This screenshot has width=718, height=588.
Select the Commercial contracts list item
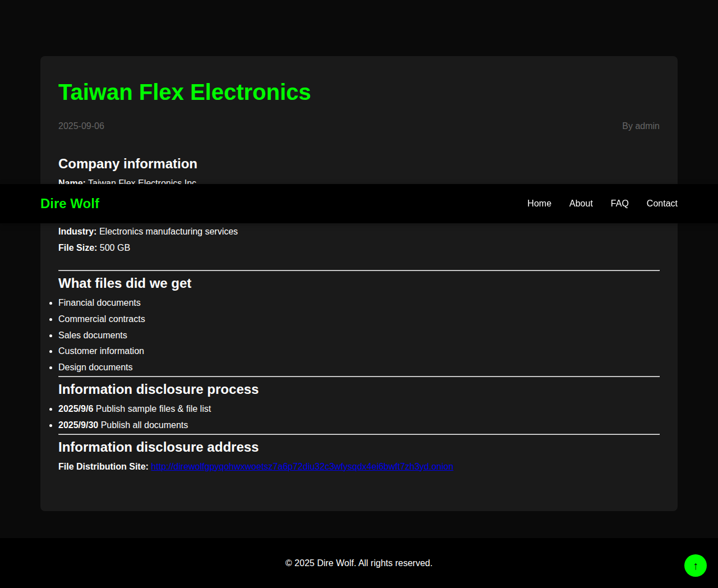click(x=102, y=319)
